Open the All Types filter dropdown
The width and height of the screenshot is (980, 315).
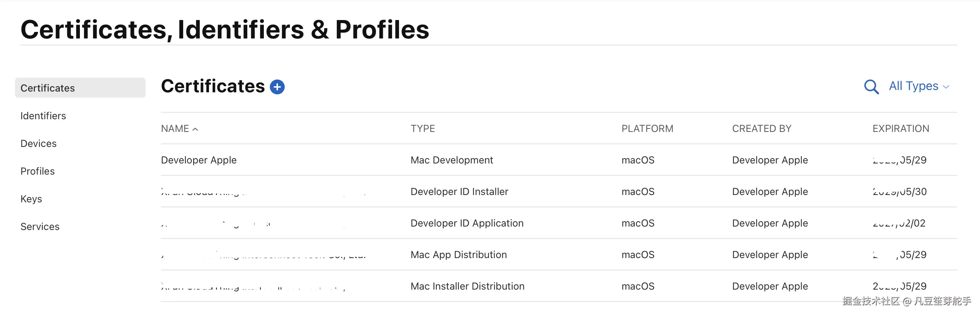click(x=919, y=86)
